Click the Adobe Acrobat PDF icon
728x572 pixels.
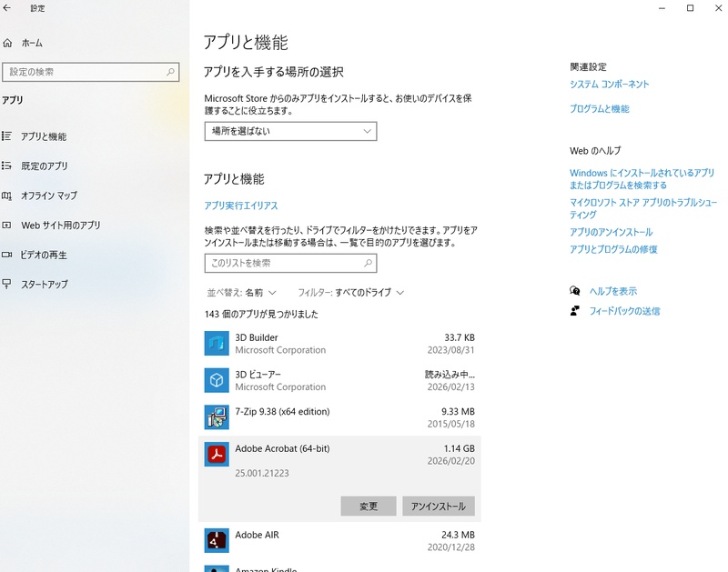216,455
